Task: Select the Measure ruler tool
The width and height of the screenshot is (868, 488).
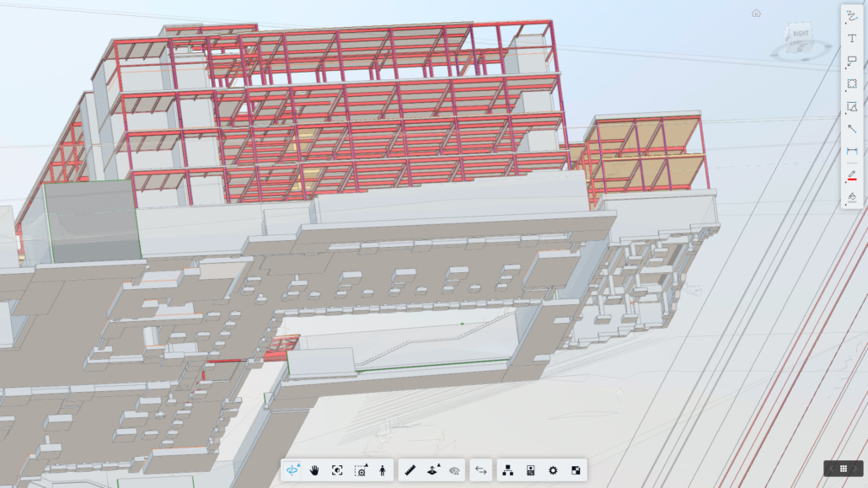Action: click(410, 470)
